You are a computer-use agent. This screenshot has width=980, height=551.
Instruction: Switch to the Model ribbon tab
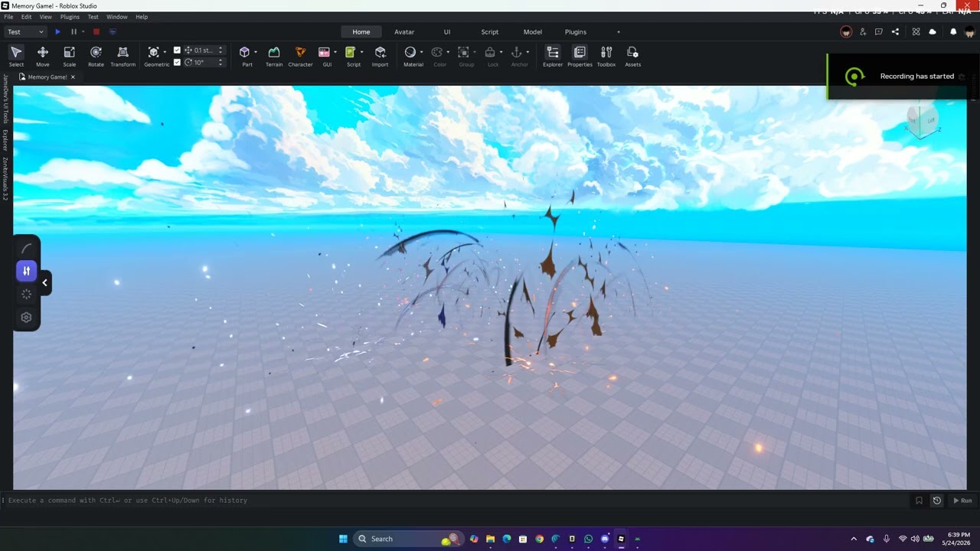(533, 32)
